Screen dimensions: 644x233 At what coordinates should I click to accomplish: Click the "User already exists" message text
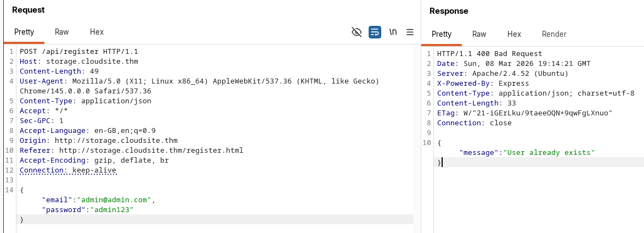pyautogui.click(x=550, y=152)
